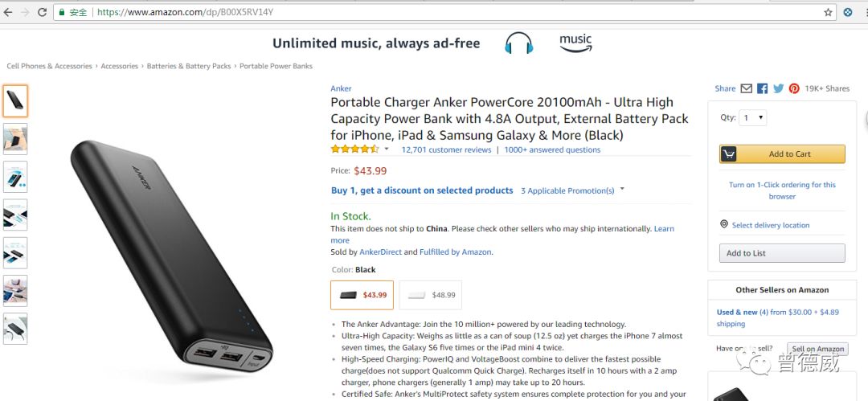868x401 pixels.
Task: Choose the white color option at $48.99
Action: [x=431, y=295]
